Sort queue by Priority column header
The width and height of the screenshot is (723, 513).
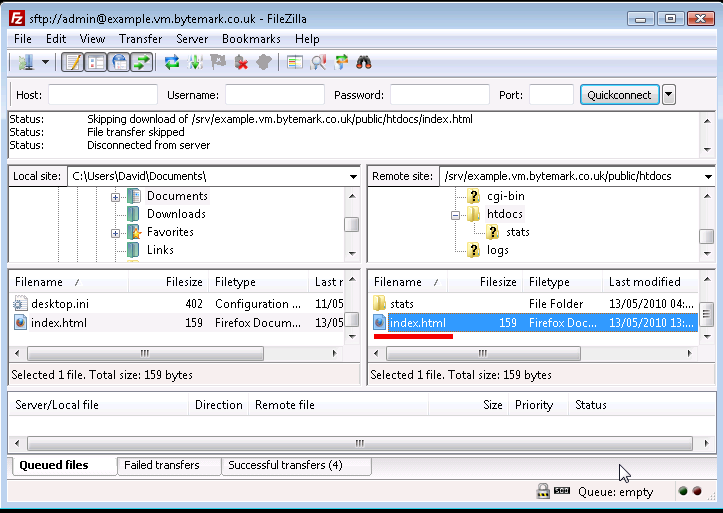coord(538,405)
